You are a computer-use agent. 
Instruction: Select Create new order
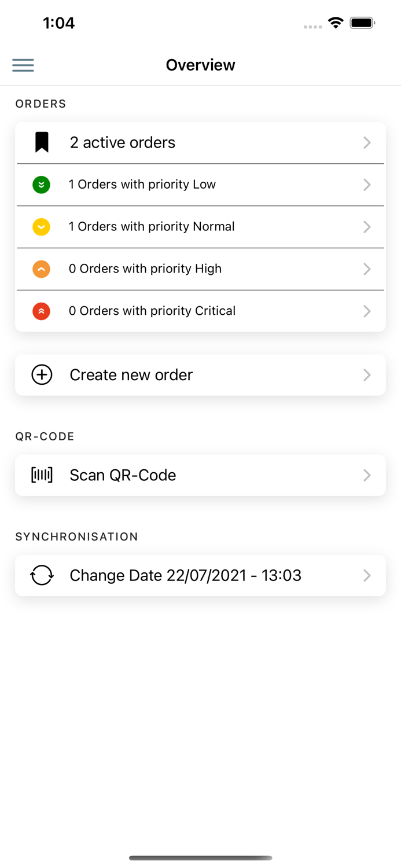pyautogui.click(x=131, y=375)
